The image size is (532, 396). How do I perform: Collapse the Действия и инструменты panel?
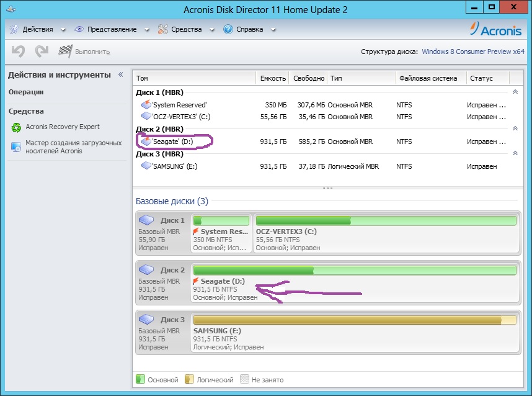coord(120,74)
